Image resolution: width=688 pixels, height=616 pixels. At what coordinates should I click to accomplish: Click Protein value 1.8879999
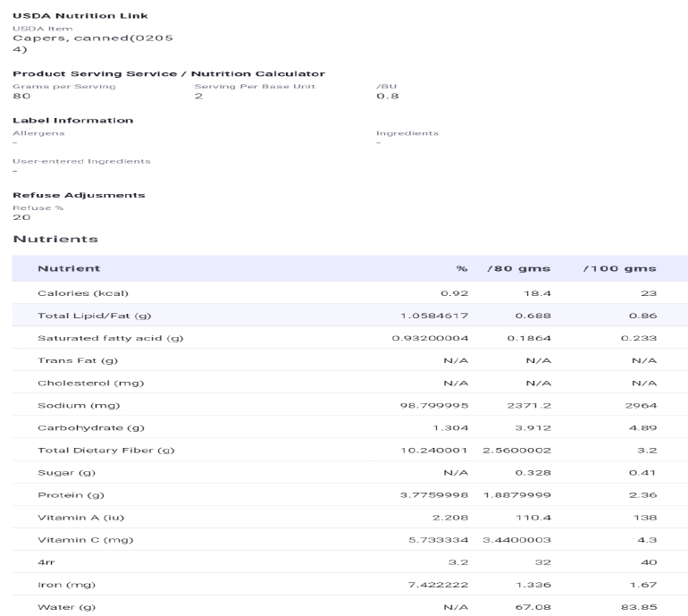[516, 494]
